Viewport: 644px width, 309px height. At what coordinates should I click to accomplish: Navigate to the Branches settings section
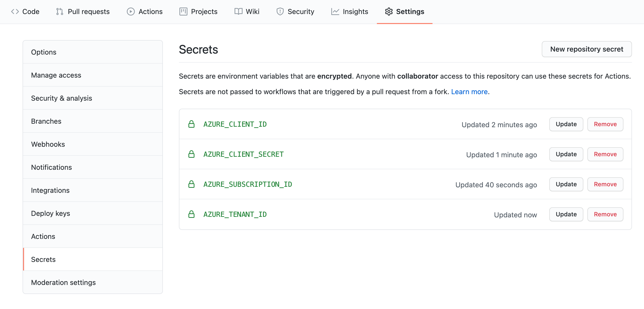coord(46,121)
